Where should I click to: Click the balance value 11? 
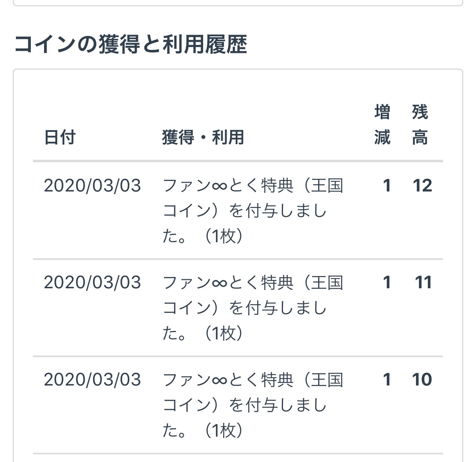[x=423, y=282]
